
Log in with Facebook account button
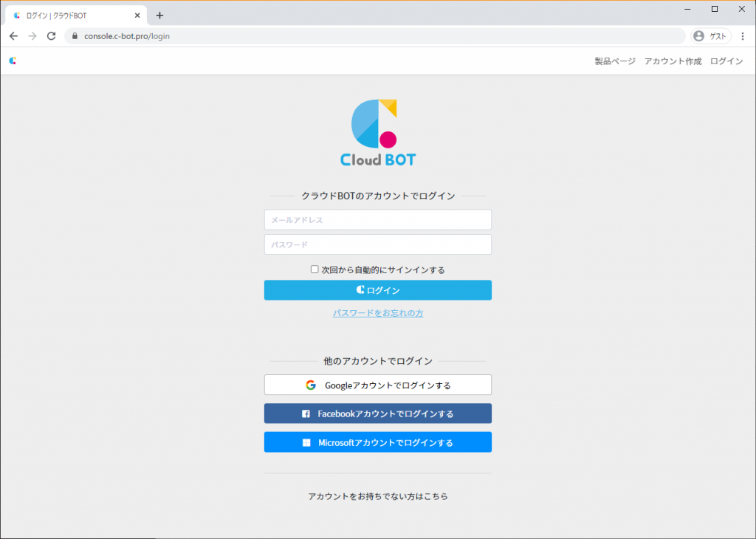pos(377,413)
